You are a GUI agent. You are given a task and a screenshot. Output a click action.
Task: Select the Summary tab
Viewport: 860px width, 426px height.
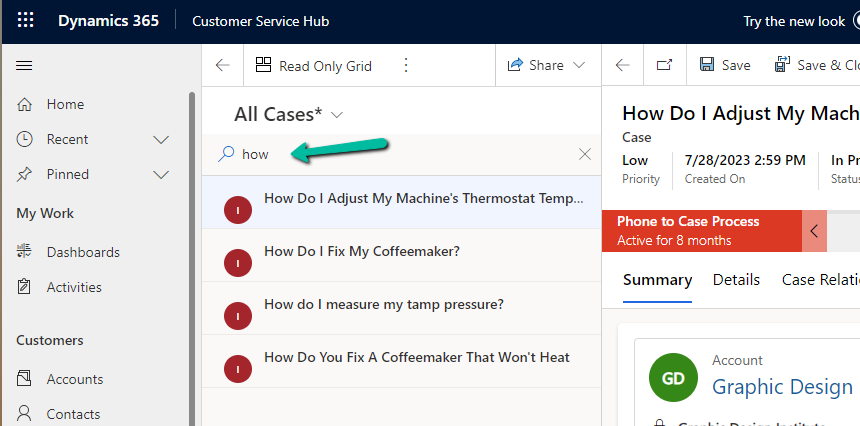coord(657,280)
